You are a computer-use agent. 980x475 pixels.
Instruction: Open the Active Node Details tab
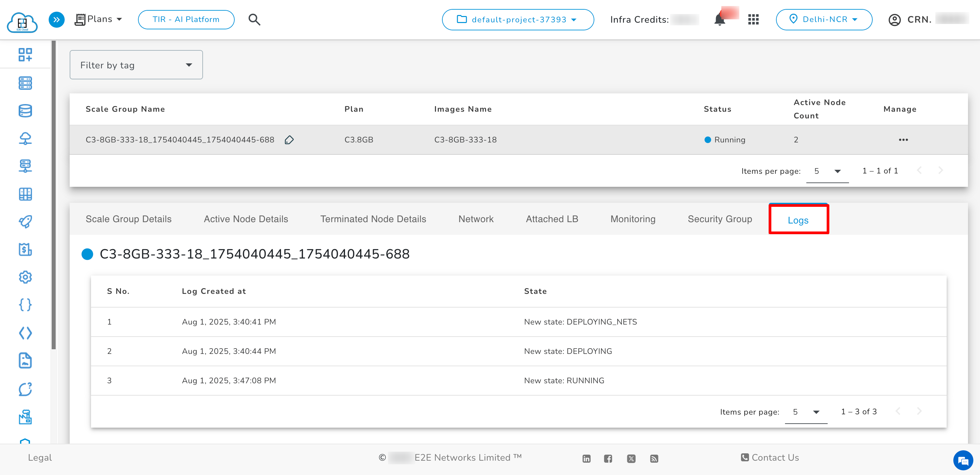[x=246, y=219]
